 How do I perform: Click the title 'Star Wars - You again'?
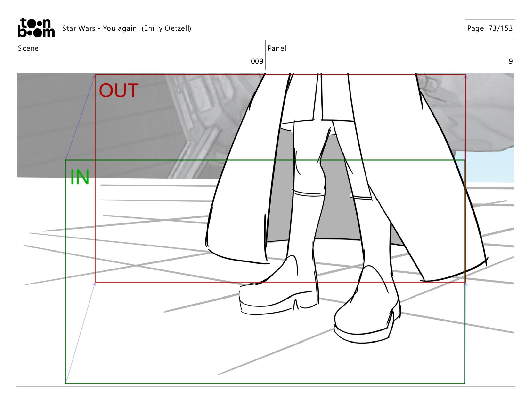coord(99,28)
